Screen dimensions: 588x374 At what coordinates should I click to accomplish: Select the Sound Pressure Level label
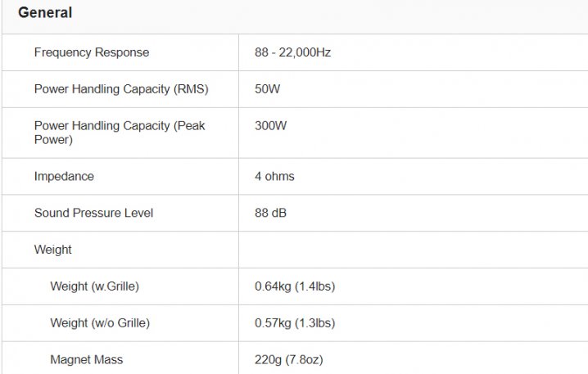pyautogui.click(x=93, y=213)
